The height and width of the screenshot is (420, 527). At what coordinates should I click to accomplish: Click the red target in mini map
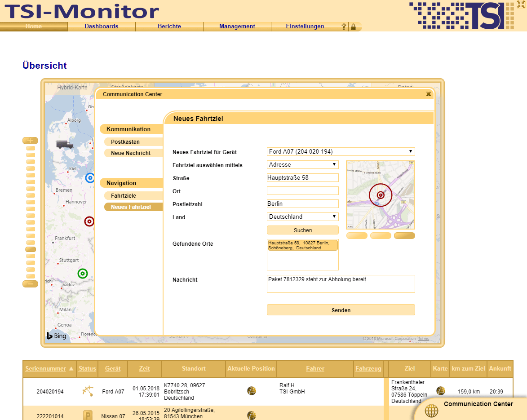[x=381, y=195]
